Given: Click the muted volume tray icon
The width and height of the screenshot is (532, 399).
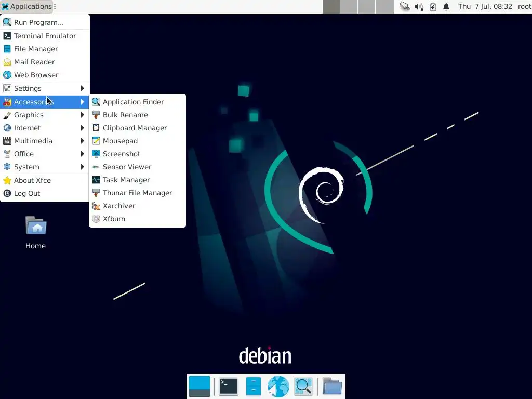Looking at the screenshot, I should (x=419, y=6).
